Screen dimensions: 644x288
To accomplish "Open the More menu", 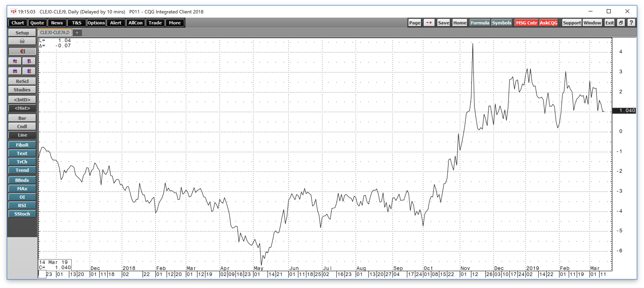I will [174, 22].
